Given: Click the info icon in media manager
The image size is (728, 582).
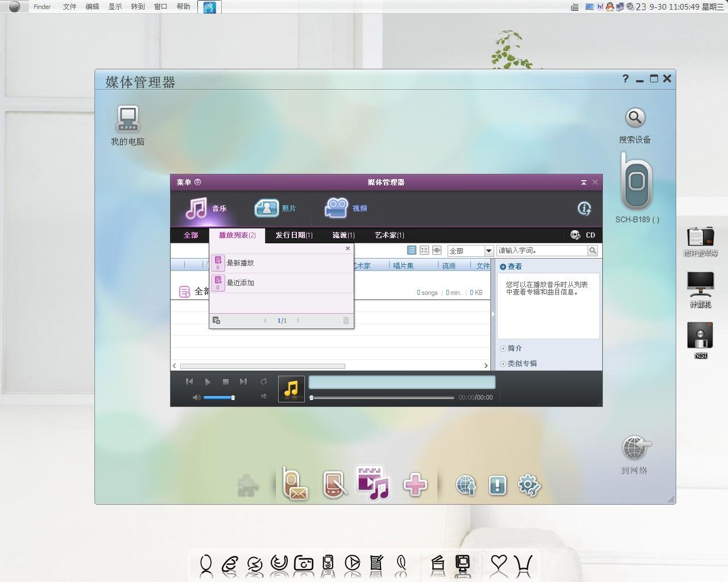Looking at the screenshot, I should pyautogui.click(x=584, y=209).
